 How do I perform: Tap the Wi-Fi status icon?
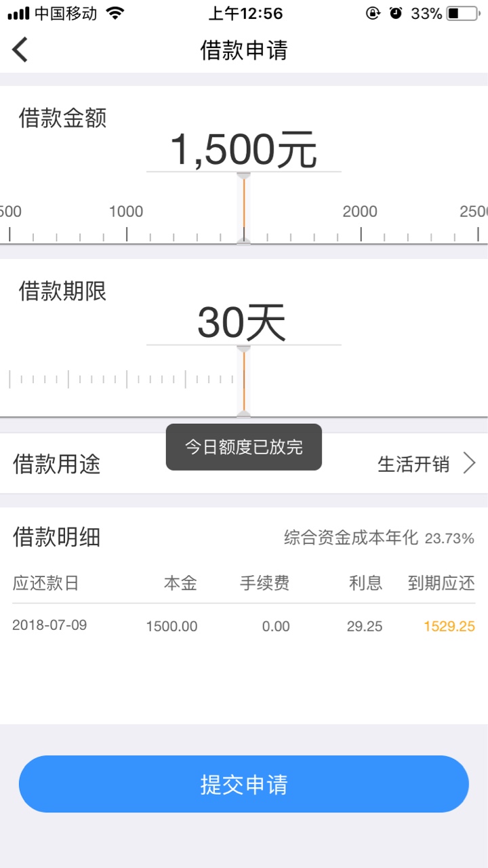116,13
